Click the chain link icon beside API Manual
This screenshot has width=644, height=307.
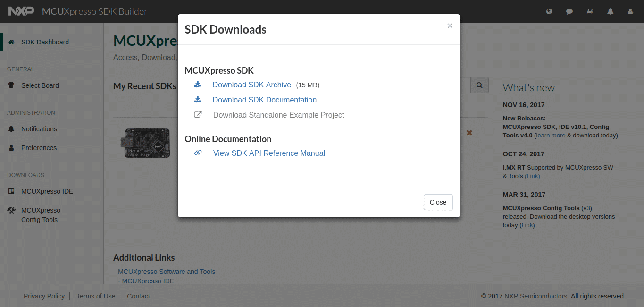pyautogui.click(x=198, y=153)
